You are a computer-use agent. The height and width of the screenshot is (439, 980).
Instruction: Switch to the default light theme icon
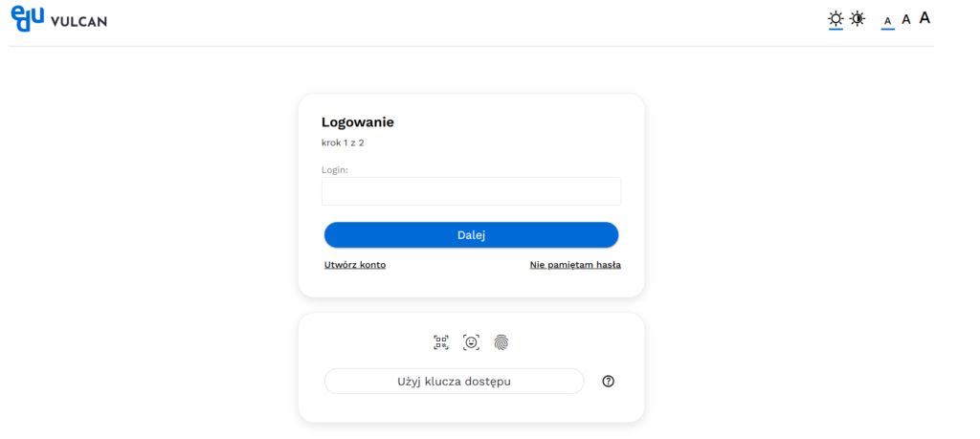point(836,18)
